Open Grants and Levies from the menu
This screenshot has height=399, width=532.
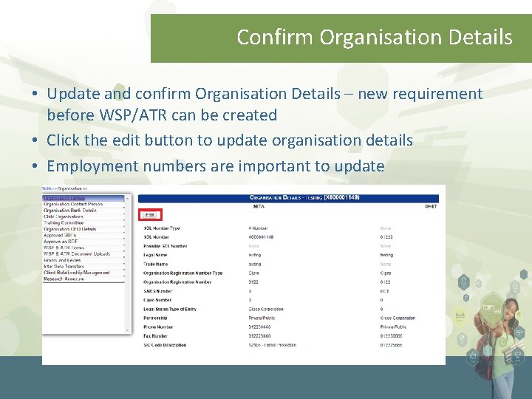[62, 260]
